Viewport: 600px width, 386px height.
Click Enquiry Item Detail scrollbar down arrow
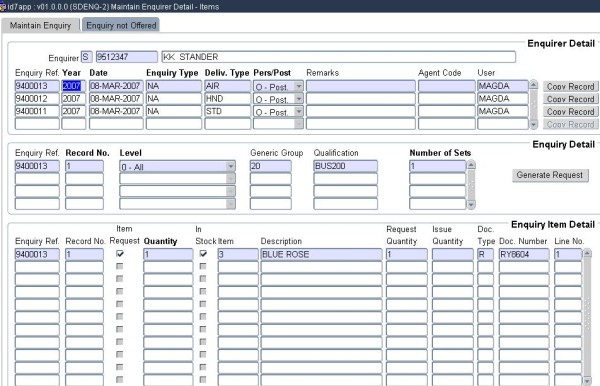tap(587, 381)
